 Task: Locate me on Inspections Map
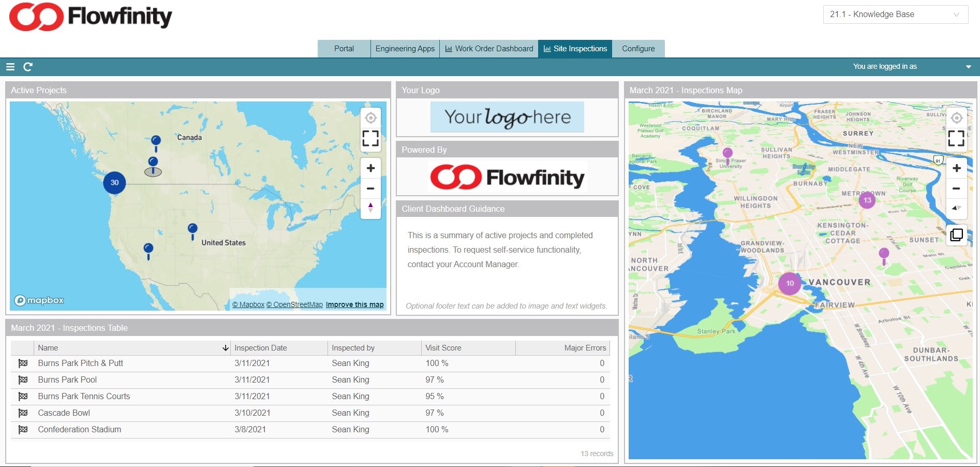point(957,118)
